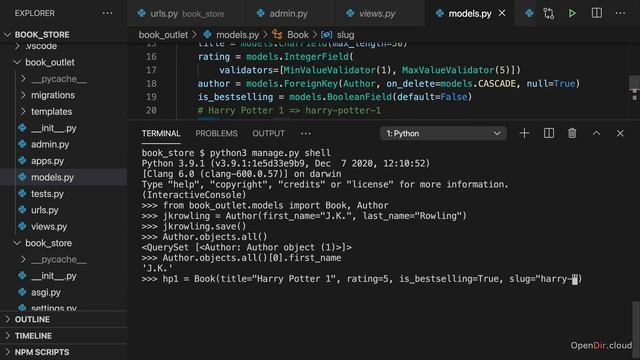Click slug in the breadcrumb
This screenshot has width=640, height=360.
pyautogui.click(x=345, y=35)
